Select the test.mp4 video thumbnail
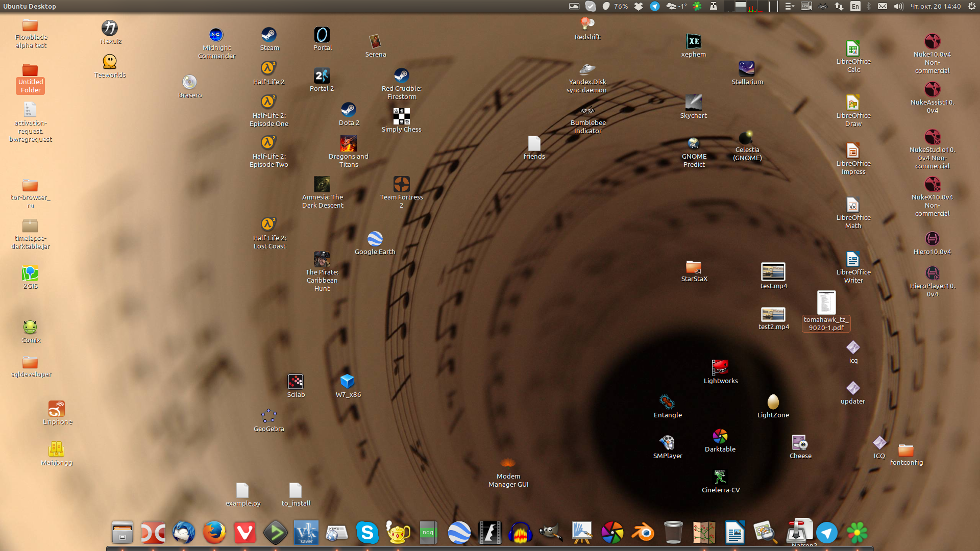The height and width of the screenshot is (551, 980). pos(773,271)
